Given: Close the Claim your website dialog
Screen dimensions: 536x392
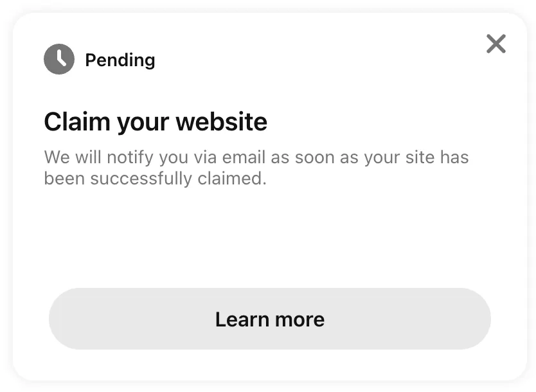Looking at the screenshot, I should [496, 44].
